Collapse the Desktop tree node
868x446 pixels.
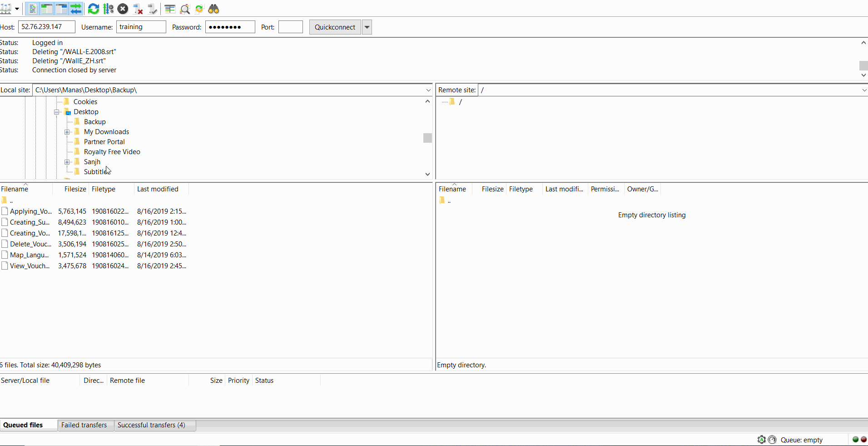(57, 112)
